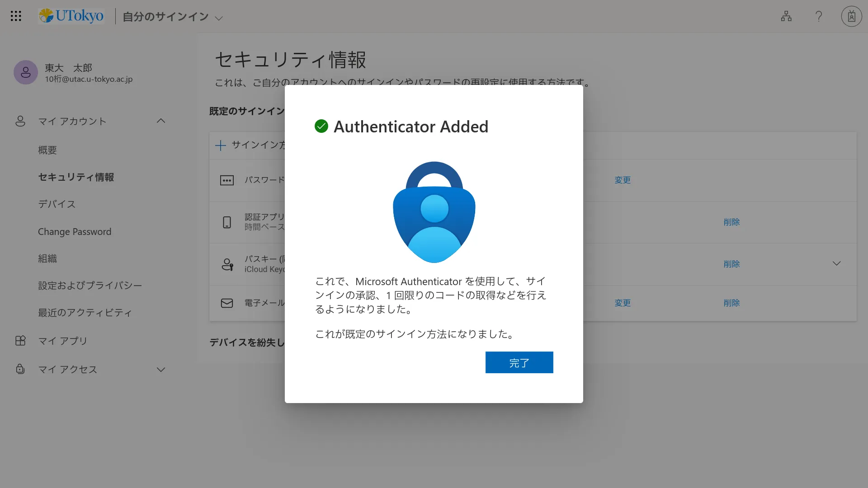Expand the passkey row details chevron
The width and height of the screenshot is (868, 488).
(x=837, y=263)
